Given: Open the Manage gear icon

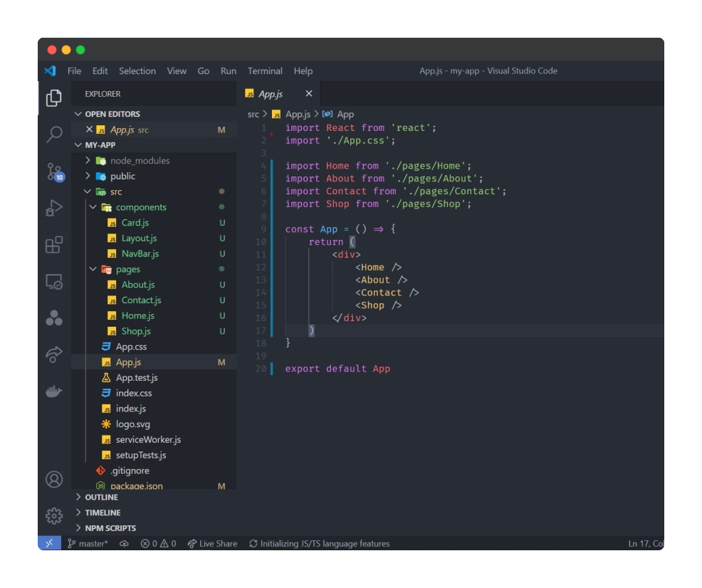Looking at the screenshot, I should click(x=53, y=515).
